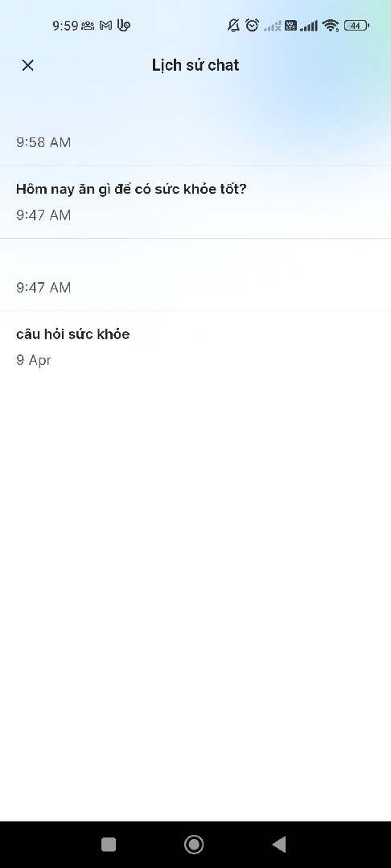
Task: Tap the Android home circle button
Action: click(x=194, y=844)
